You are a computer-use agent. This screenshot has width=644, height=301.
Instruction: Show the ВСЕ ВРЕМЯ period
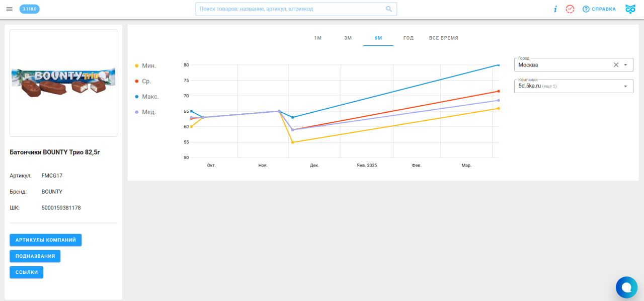pyautogui.click(x=444, y=38)
